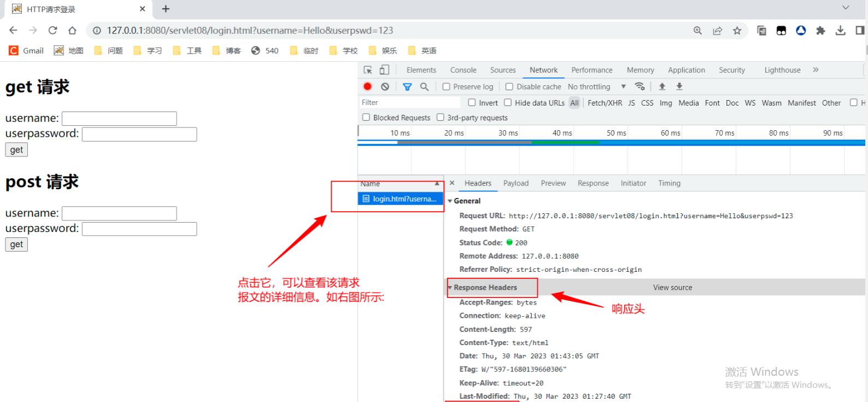Click the network Filter text field
The width and height of the screenshot is (868, 402).
(x=410, y=102)
